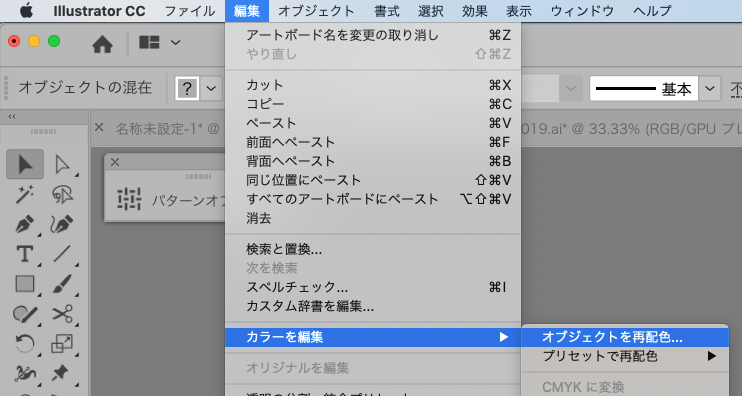742x396 pixels.
Task: Click the 不 opacity label at right
Action: 736,88
